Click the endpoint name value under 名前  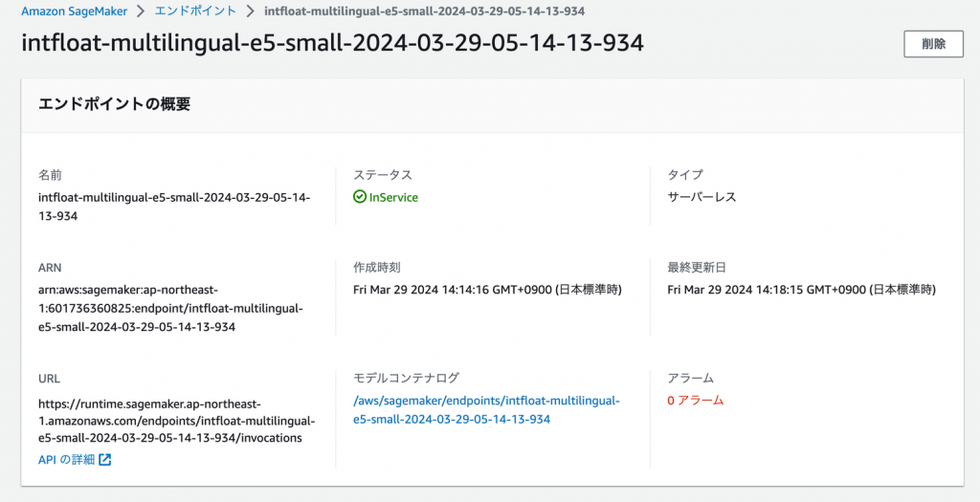pos(174,207)
